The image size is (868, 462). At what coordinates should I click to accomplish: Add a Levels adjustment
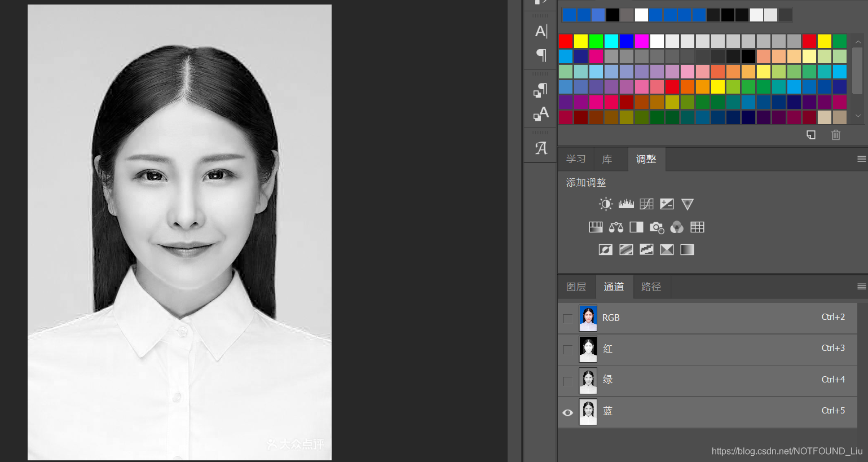[x=626, y=204]
